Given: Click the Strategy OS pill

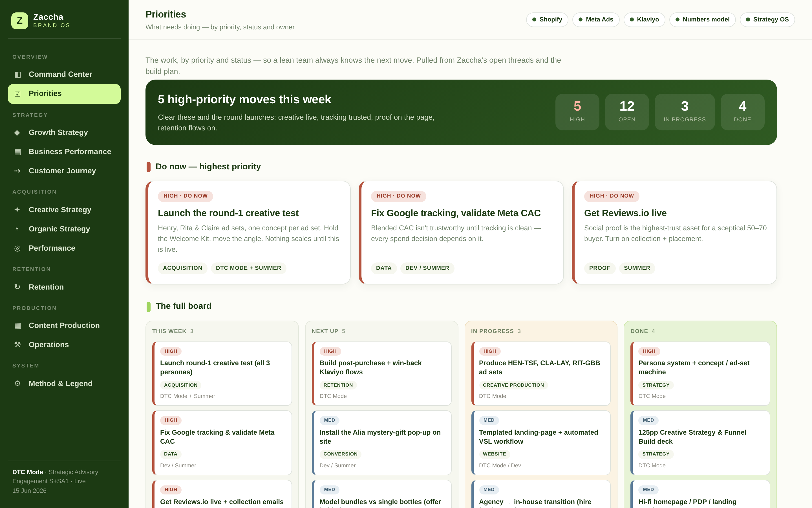Looking at the screenshot, I should pos(767,19).
